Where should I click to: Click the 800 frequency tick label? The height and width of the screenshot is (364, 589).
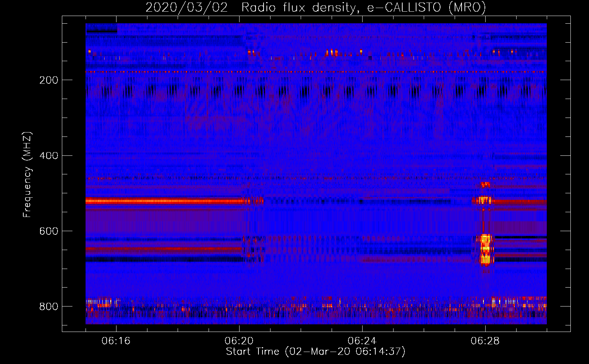point(49,306)
